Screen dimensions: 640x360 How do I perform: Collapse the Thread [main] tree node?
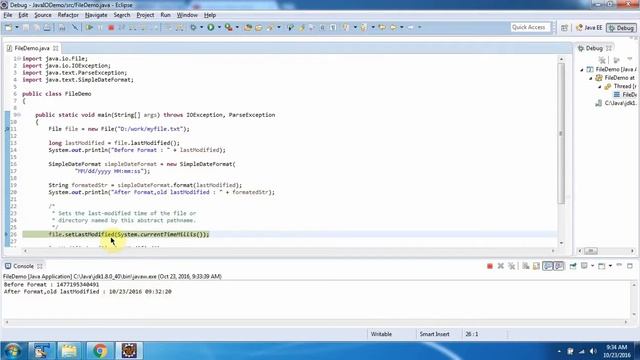(x=600, y=87)
